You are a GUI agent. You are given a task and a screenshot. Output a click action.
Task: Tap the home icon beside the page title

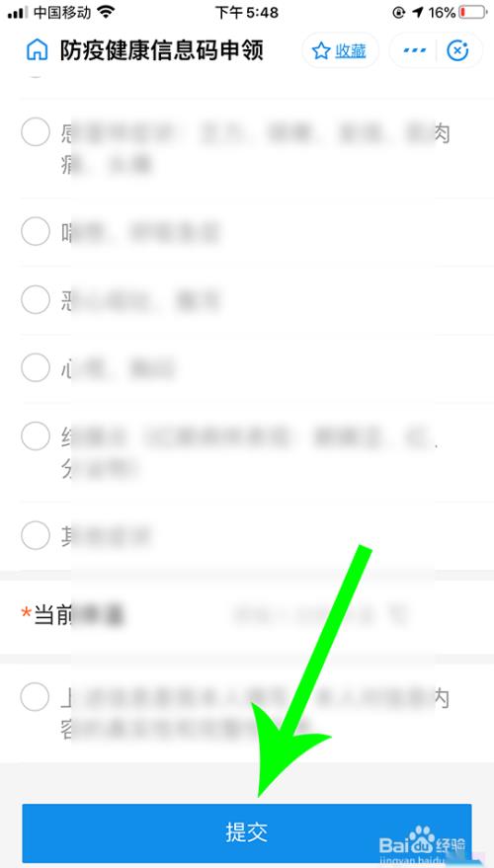coord(38,51)
